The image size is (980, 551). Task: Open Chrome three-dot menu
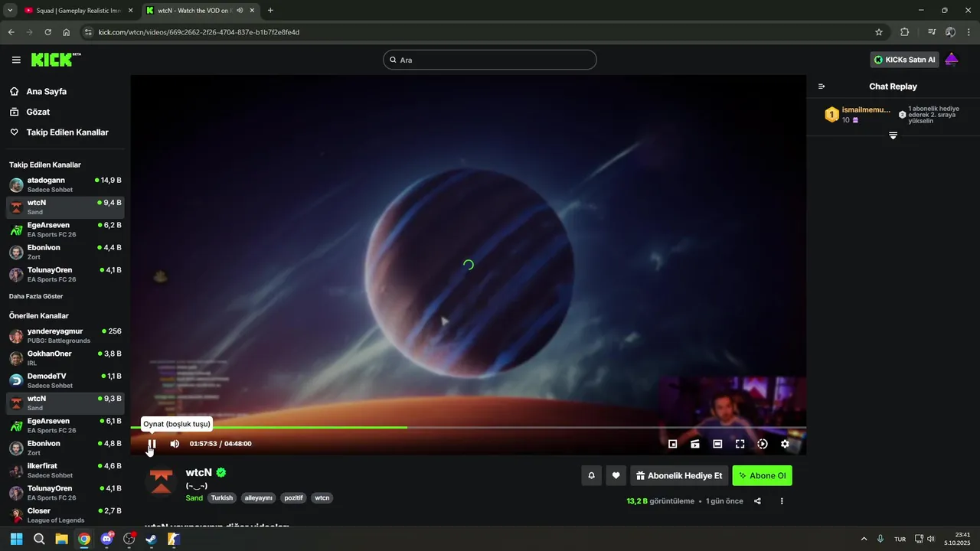click(x=969, y=32)
